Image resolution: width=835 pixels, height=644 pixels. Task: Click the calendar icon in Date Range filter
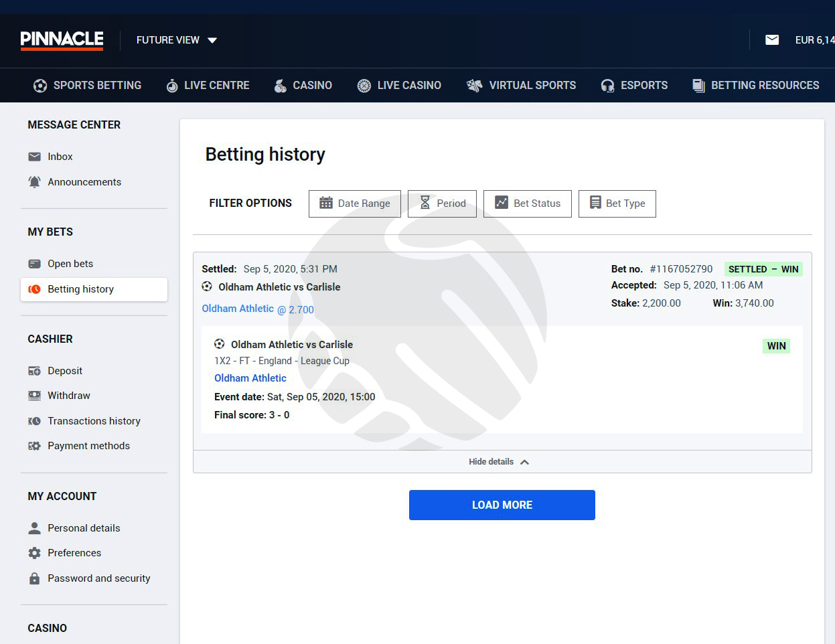pyautogui.click(x=326, y=203)
